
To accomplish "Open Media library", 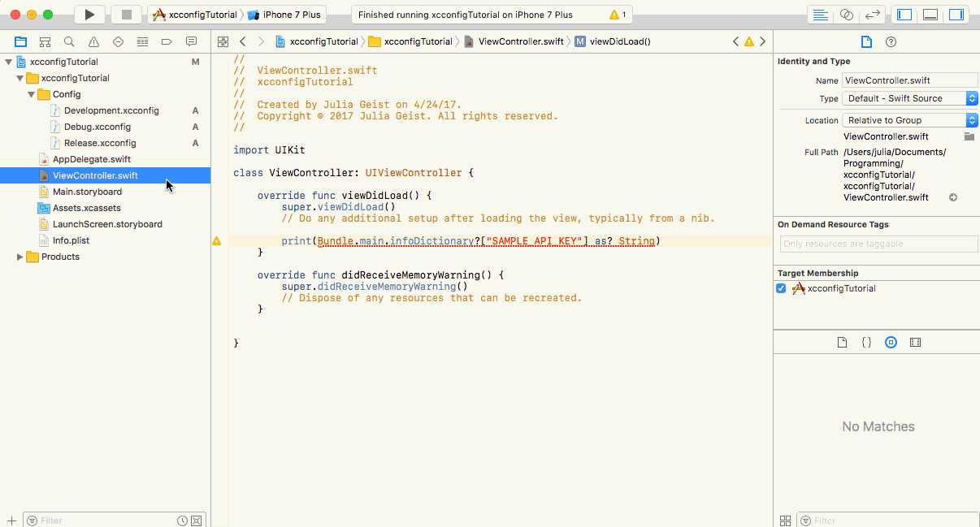I will click(915, 343).
